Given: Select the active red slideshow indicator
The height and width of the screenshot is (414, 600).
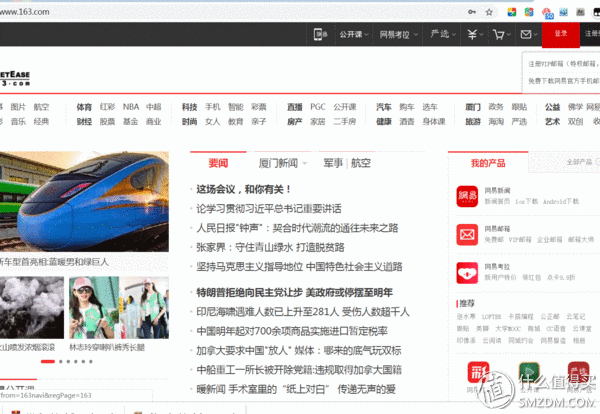Looking at the screenshot, I should pyautogui.click(x=48, y=362).
